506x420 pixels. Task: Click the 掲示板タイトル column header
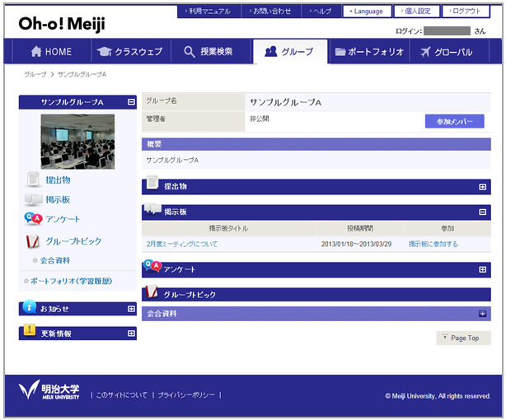(228, 228)
